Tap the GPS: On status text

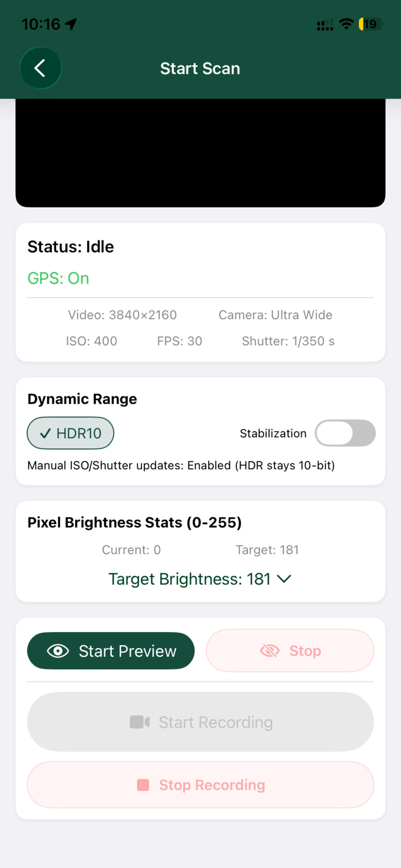pyautogui.click(x=58, y=278)
